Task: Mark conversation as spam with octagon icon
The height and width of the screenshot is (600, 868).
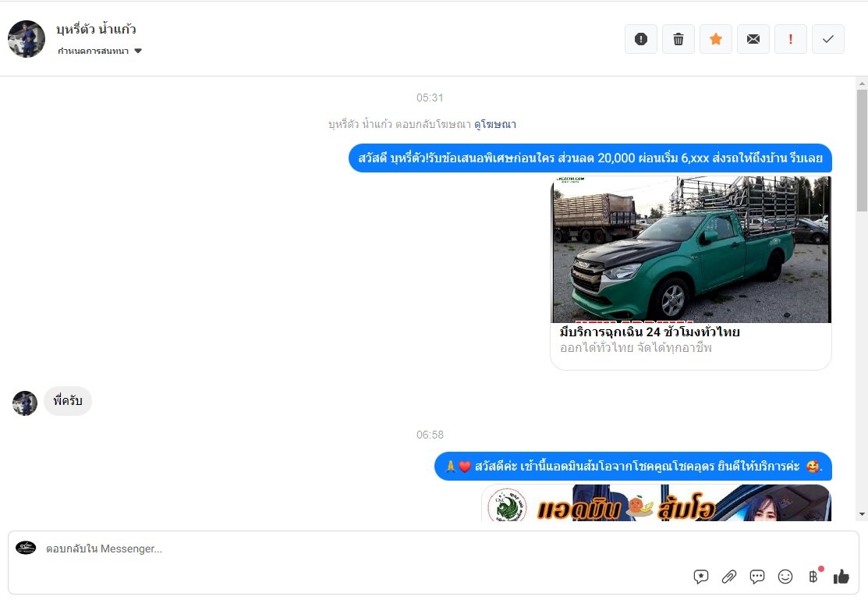Action: pyautogui.click(x=641, y=39)
